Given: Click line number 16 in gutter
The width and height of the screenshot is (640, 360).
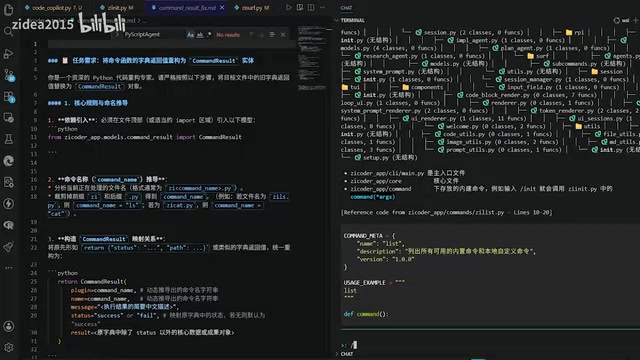Looking at the screenshot, I should pos(33,180).
